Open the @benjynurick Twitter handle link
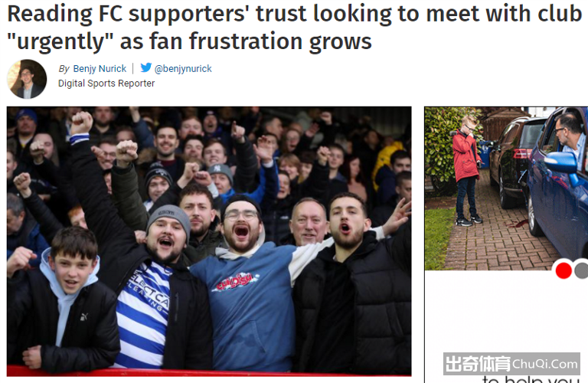This screenshot has height=383, width=588. tap(183, 69)
